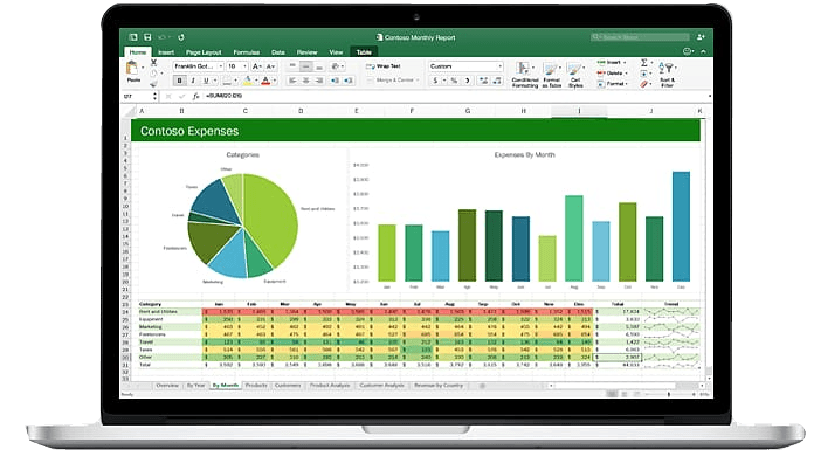This screenshot has width=834, height=456.
Task: Switch to the Review tab
Action: click(x=307, y=52)
